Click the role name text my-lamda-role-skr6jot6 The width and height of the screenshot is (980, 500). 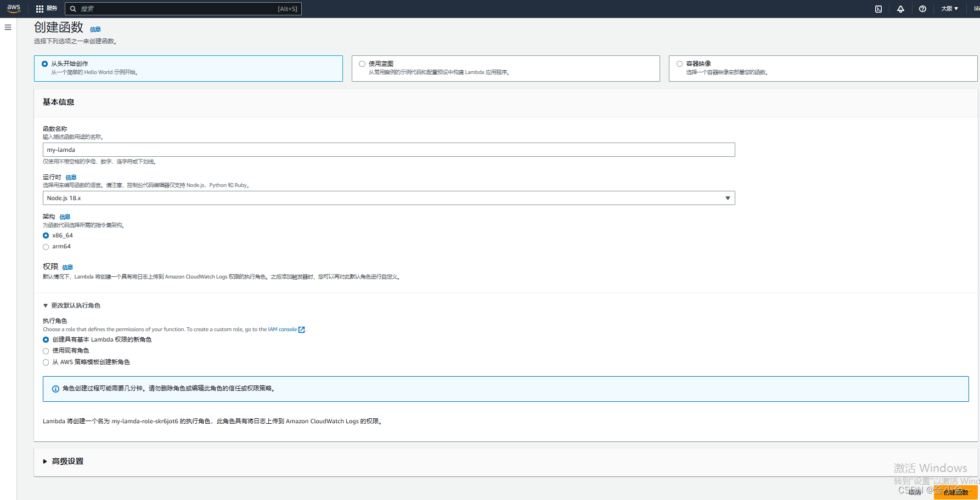[x=145, y=422]
